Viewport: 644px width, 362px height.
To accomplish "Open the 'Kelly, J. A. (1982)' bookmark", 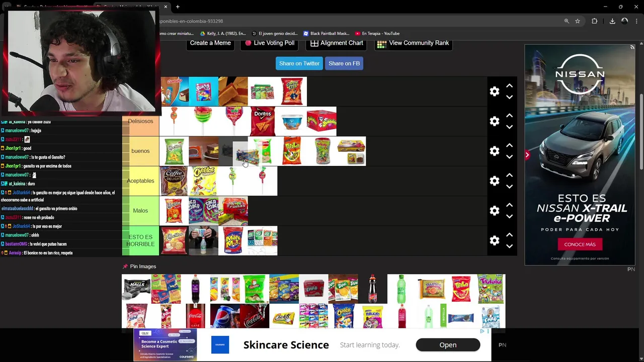I will click(x=223, y=34).
